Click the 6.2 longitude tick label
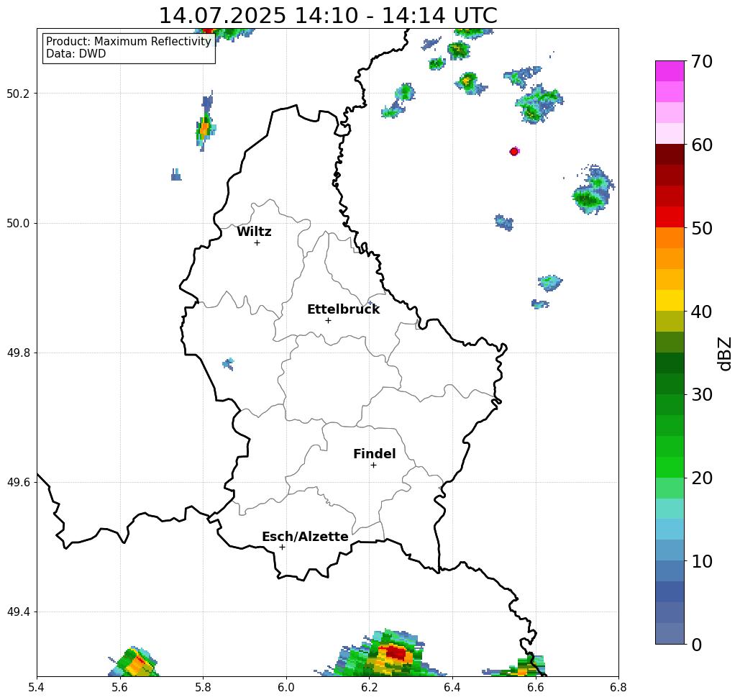Viewport: 740px width, 700px height. tap(370, 687)
